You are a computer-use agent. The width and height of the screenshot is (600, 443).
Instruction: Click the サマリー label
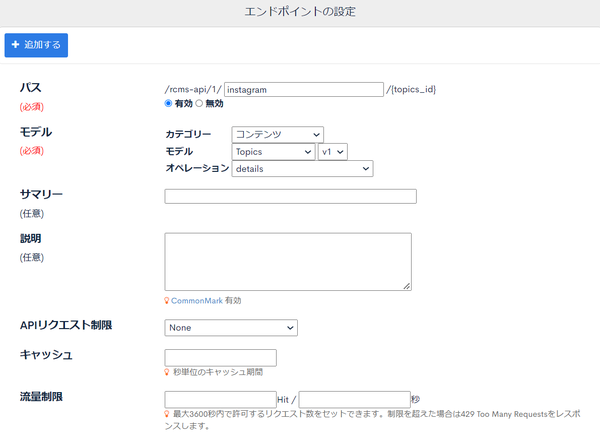[41, 194]
